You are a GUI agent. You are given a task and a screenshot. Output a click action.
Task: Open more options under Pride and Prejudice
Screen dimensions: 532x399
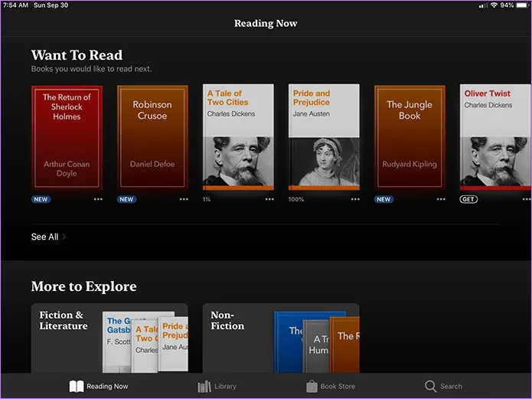355,199
